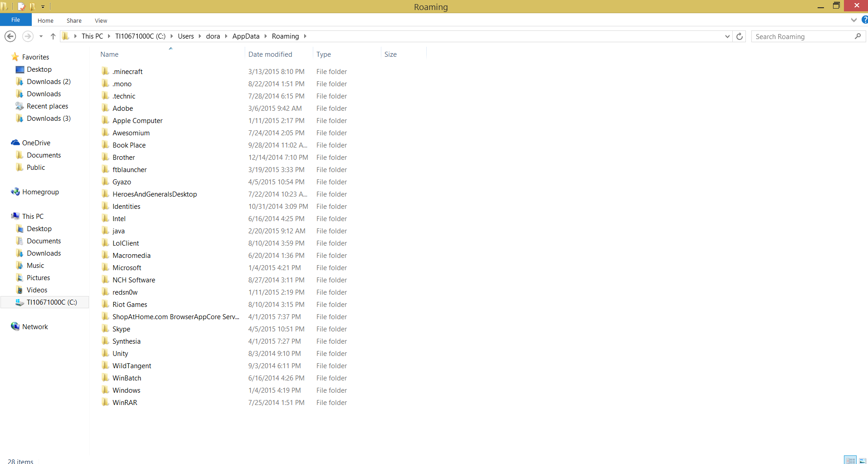
Task: Click This PC in the address breadcrumb
Action: pyautogui.click(x=92, y=36)
